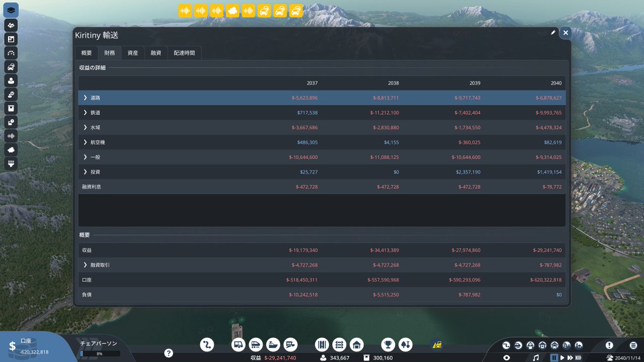
Task: Toggle the eye visibility icon
Action: click(x=507, y=358)
